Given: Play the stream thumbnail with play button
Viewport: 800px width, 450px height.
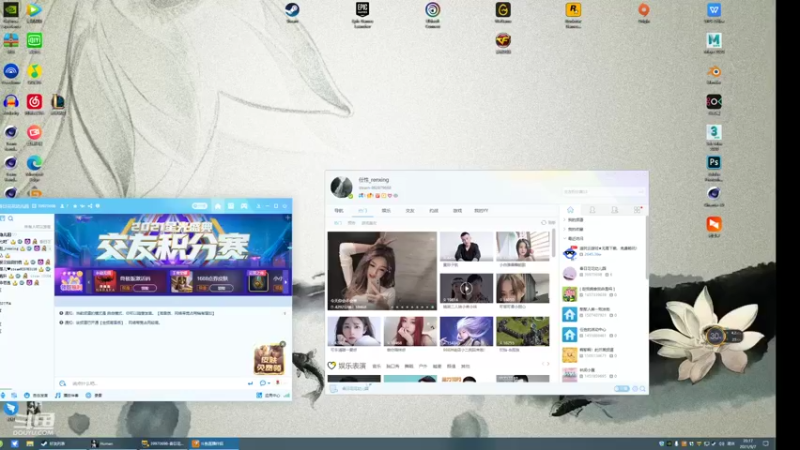Looking at the screenshot, I should pyautogui.click(x=466, y=288).
